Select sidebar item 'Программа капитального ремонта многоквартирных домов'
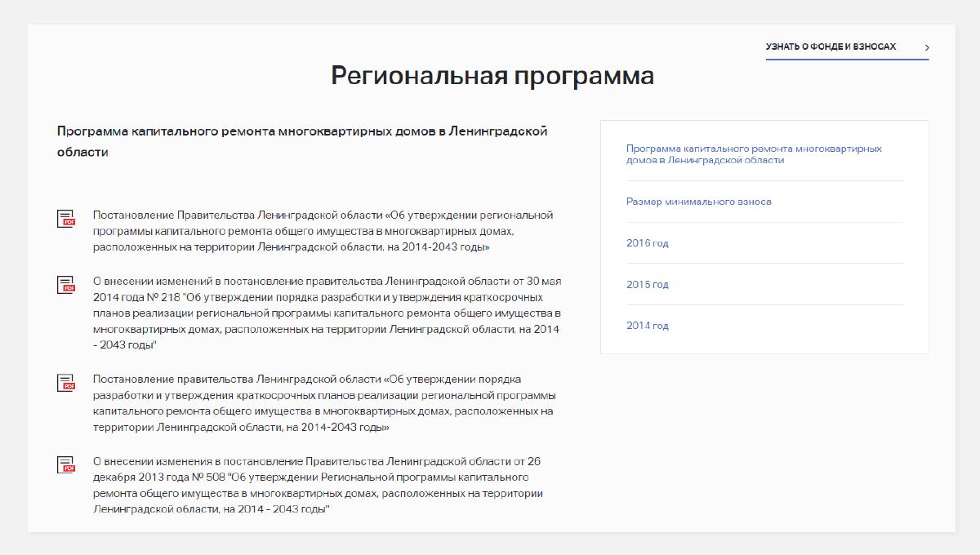Image resolution: width=980 pixels, height=555 pixels. tap(754, 154)
